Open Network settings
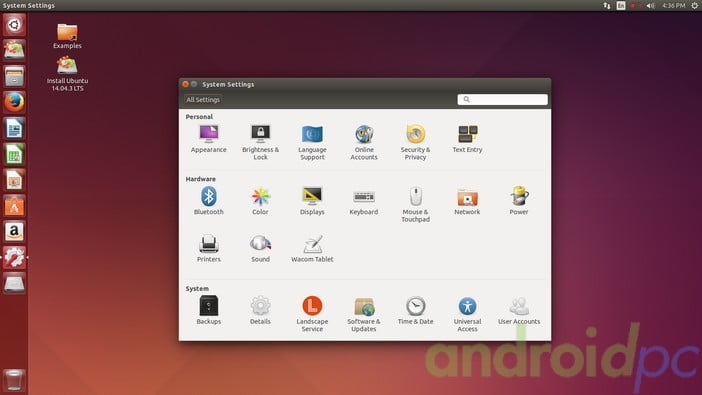702x395 pixels. [x=467, y=202]
